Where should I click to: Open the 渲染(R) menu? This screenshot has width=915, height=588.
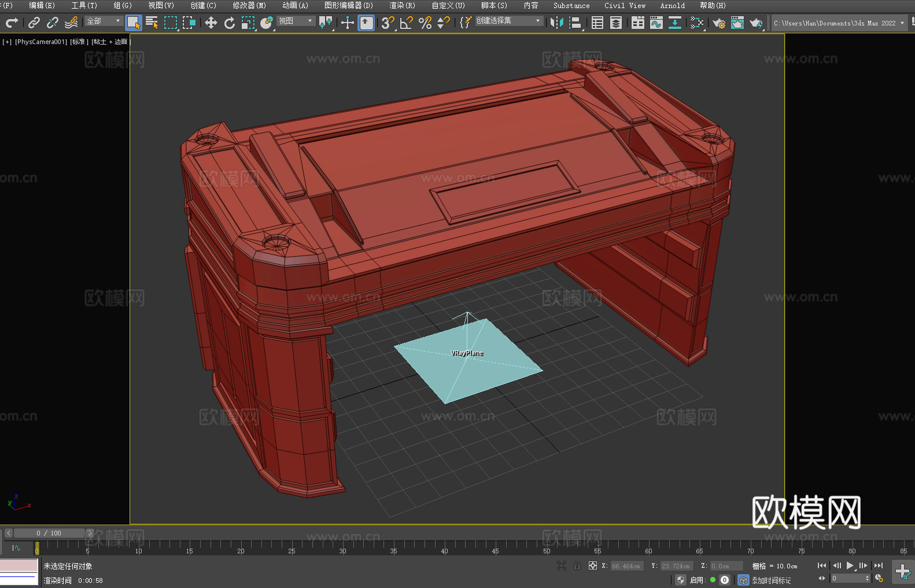402,5
